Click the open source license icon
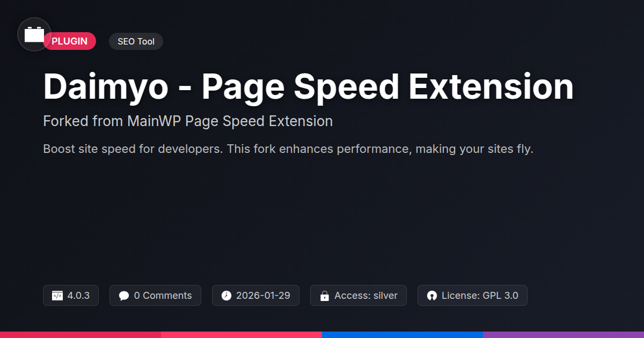This screenshot has height=338, width=644. 432,296
